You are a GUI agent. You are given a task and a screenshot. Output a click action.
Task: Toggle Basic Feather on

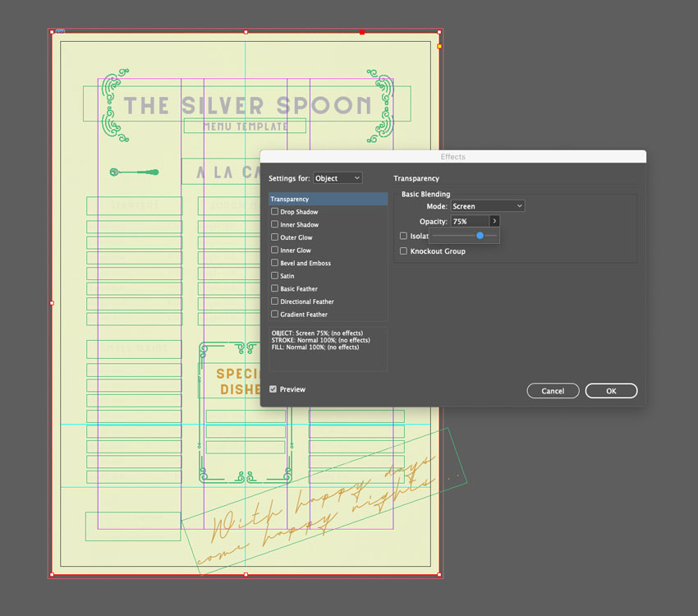click(x=275, y=288)
